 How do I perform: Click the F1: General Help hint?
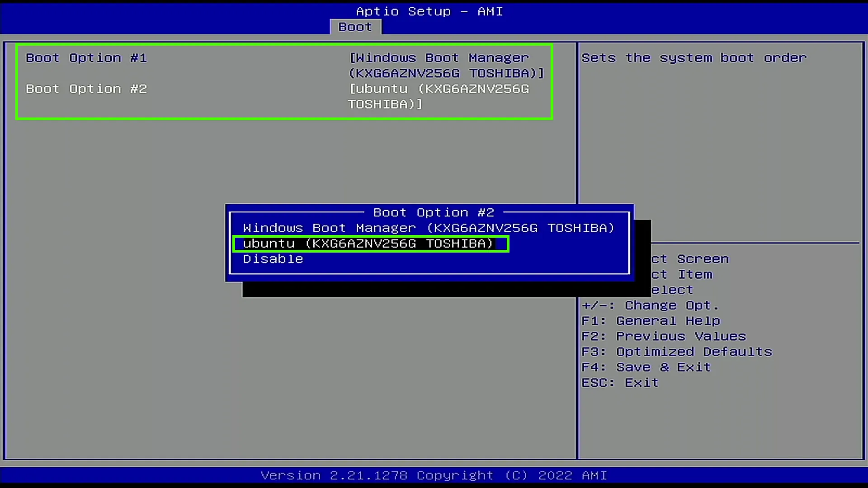[651, 321]
